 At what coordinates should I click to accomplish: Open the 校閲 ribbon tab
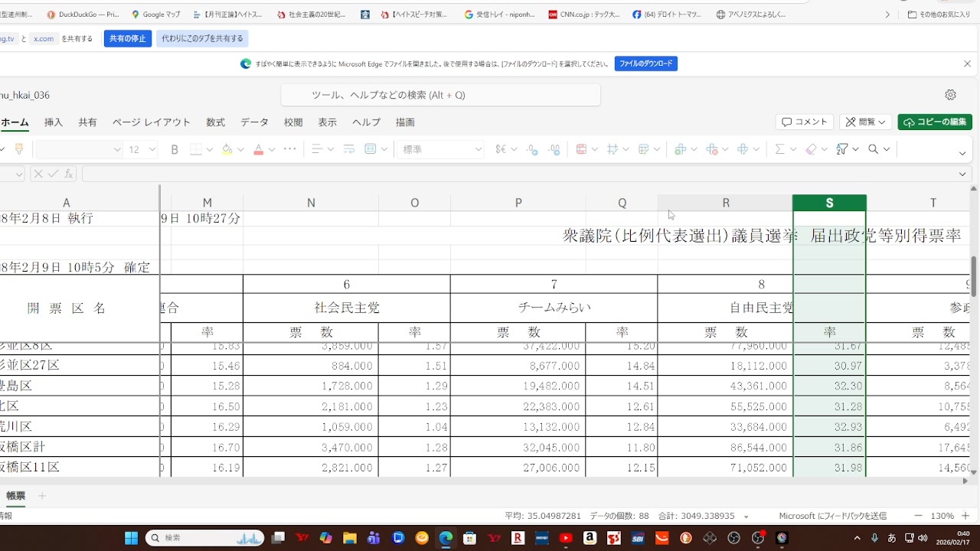click(293, 122)
